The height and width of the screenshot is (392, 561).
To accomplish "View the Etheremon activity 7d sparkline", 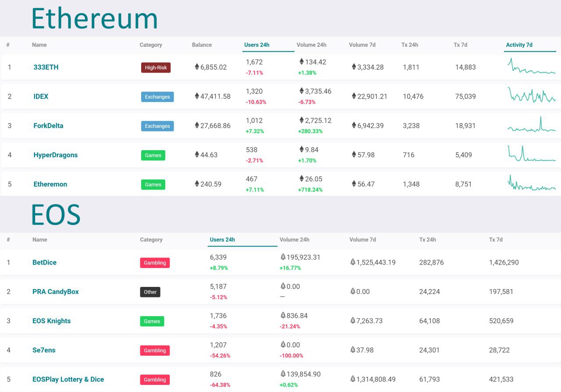I will click(532, 183).
